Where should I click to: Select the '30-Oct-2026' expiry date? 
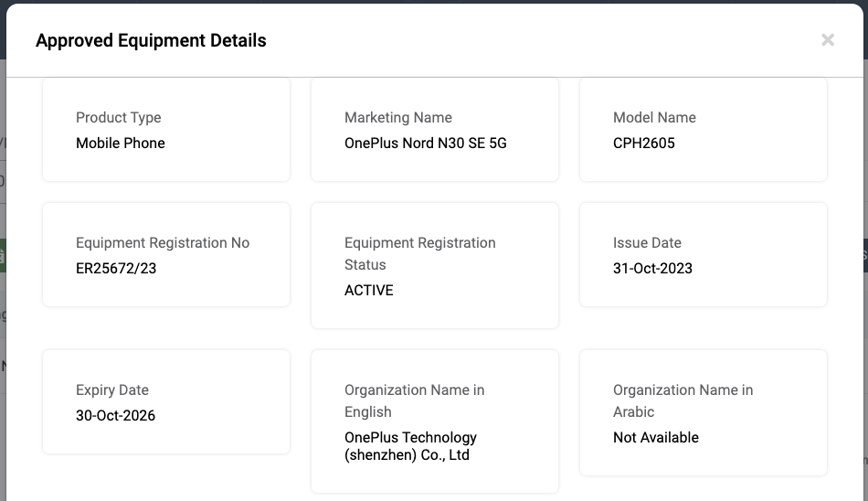coord(116,416)
